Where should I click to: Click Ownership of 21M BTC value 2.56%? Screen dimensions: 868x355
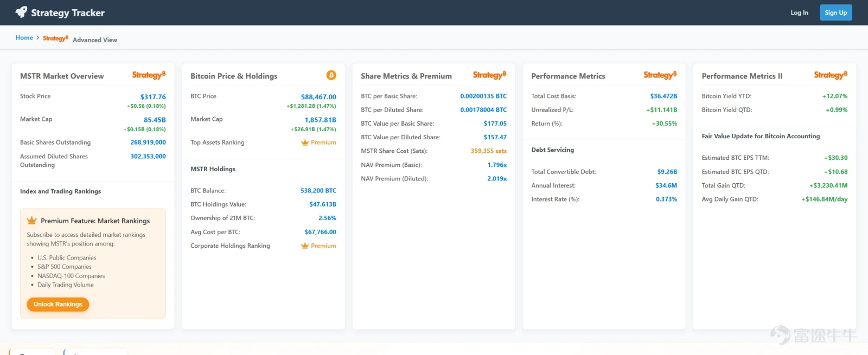click(x=327, y=218)
